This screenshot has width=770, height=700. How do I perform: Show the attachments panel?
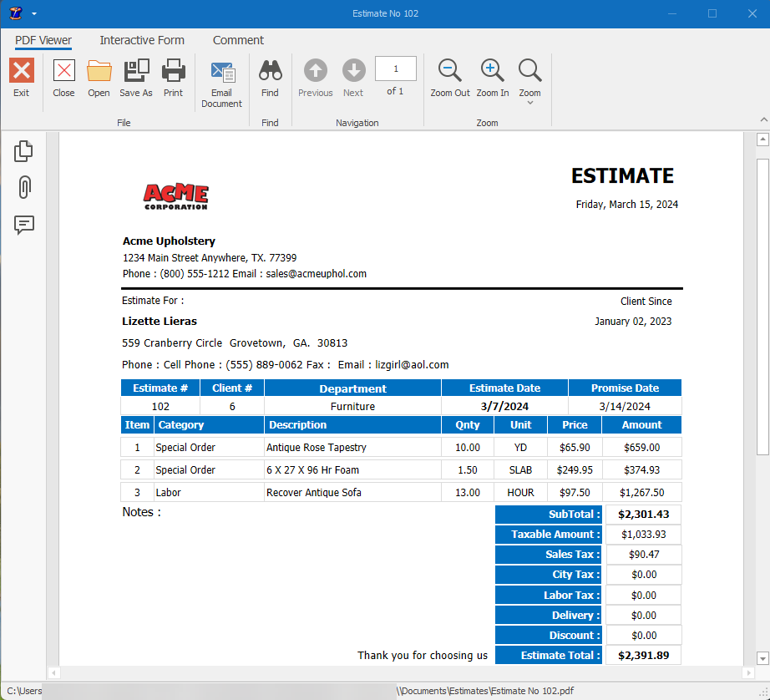tap(23, 187)
